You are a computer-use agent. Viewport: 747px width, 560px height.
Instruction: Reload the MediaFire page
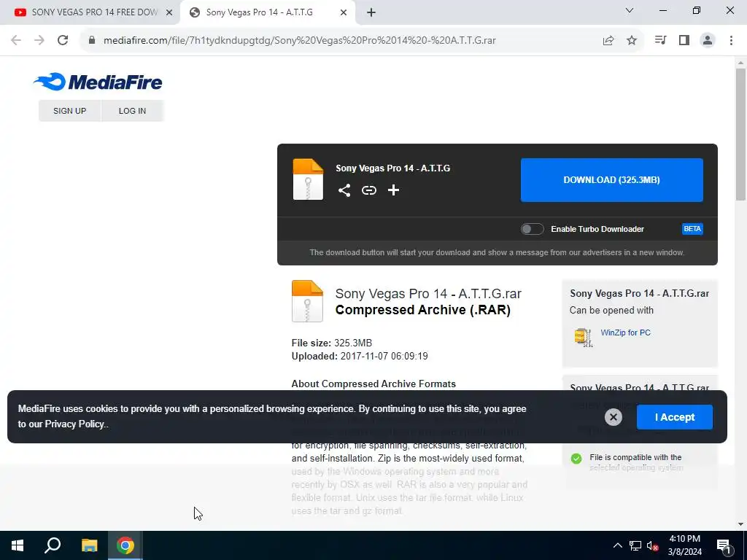point(63,40)
